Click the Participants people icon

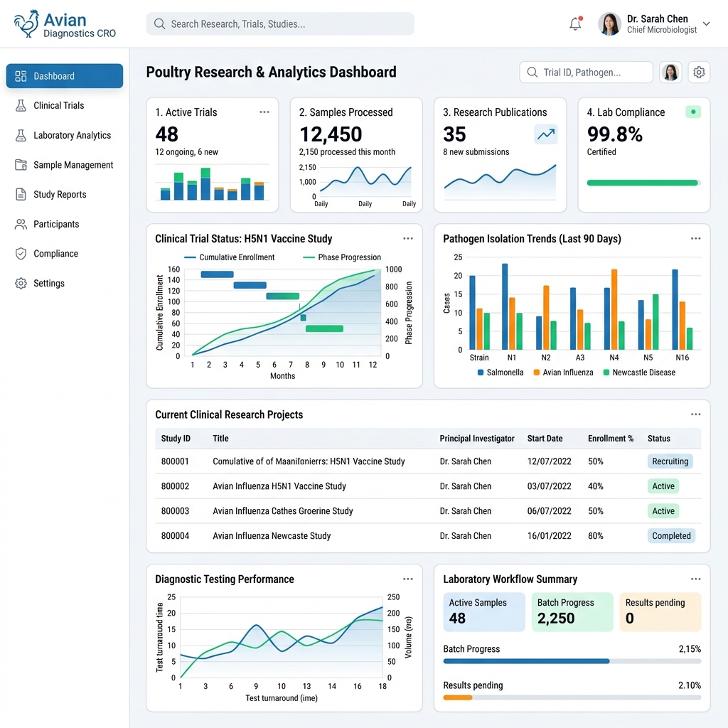(x=21, y=224)
